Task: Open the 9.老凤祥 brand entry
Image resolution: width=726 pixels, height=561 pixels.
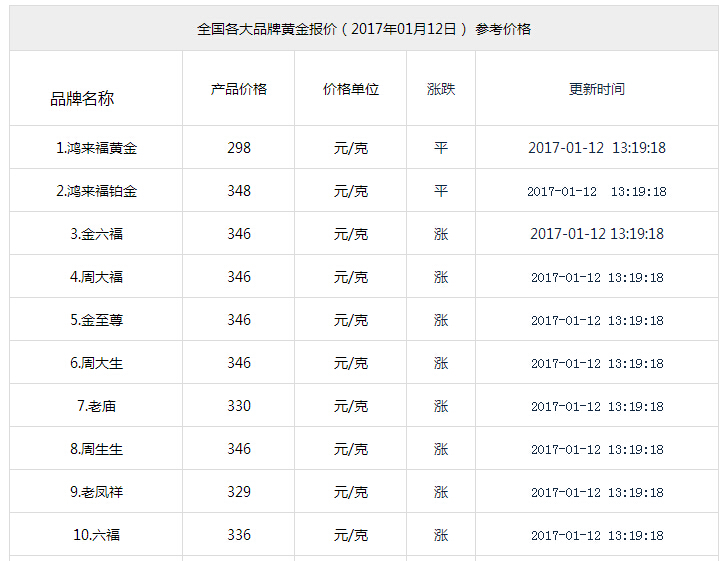Action: [x=96, y=492]
